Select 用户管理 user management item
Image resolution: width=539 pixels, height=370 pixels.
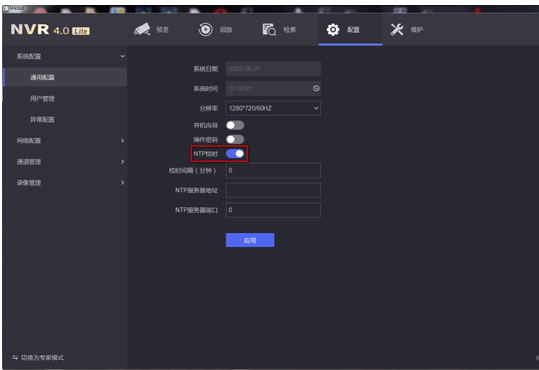(x=42, y=99)
